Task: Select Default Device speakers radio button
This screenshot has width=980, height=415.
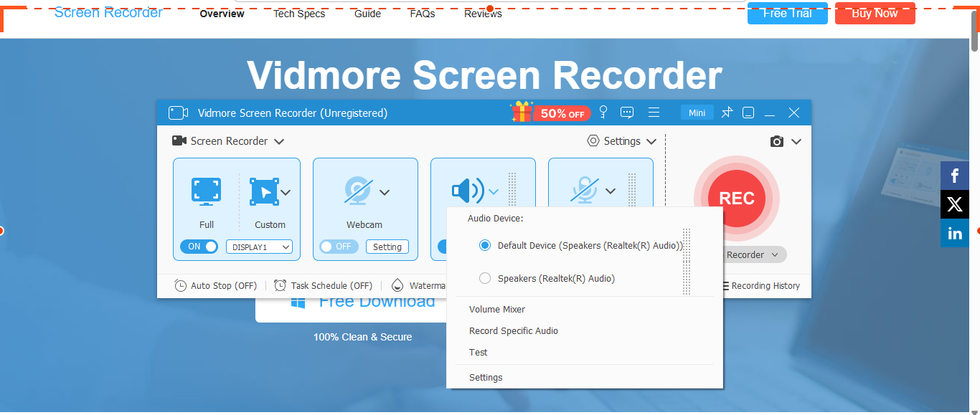Action: pyautogui.click(x=485, y=245)
